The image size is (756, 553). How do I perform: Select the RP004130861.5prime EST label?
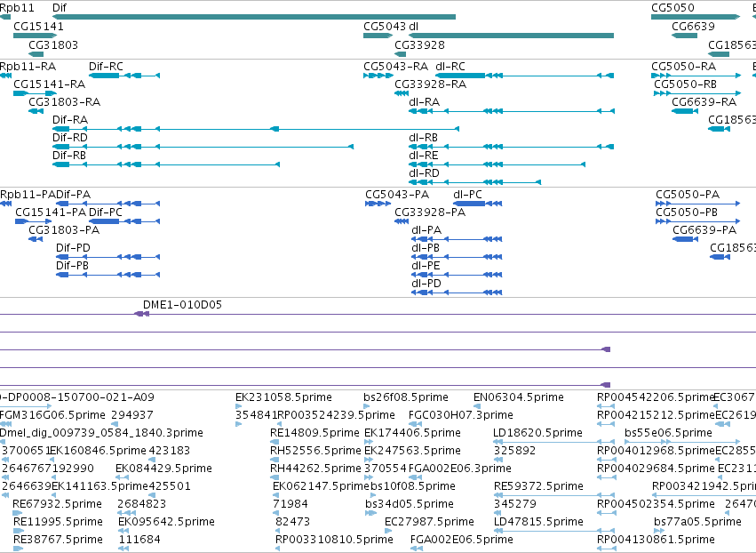pyautogui.click(x=656, y=540)
